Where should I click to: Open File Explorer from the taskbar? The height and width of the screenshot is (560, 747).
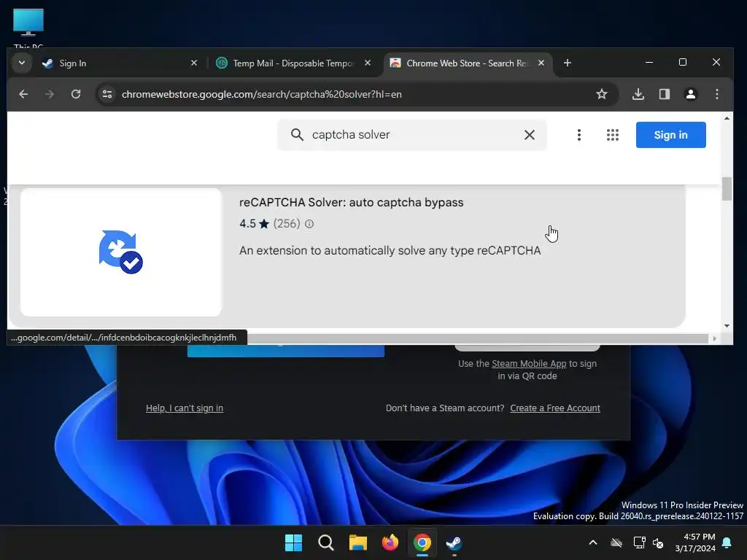[x=357, y=542]
